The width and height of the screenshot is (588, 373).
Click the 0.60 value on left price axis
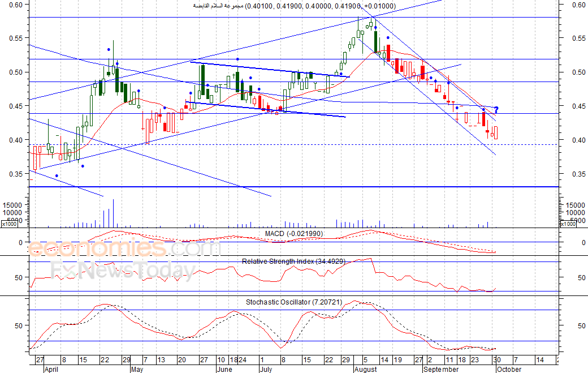tap(16, 5)
